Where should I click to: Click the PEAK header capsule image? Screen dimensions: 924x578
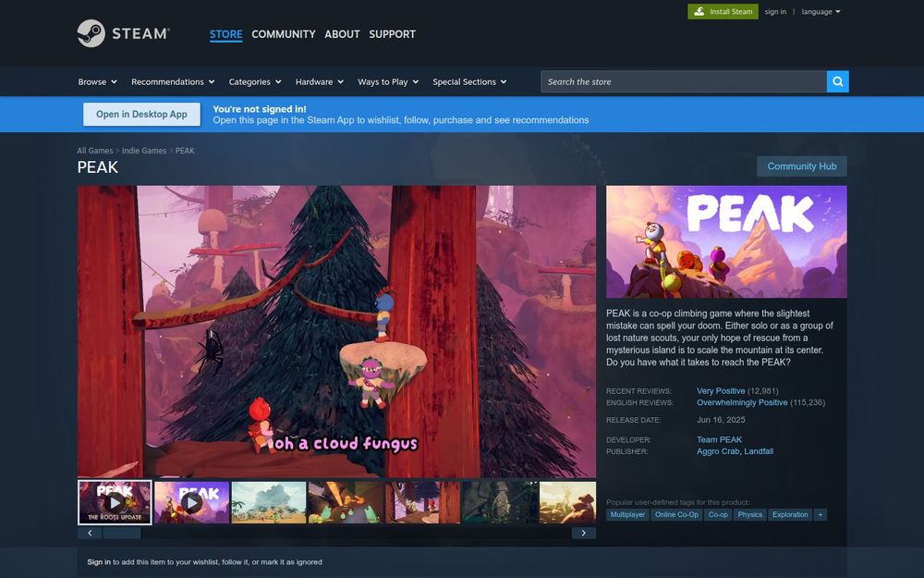(726, 241)
